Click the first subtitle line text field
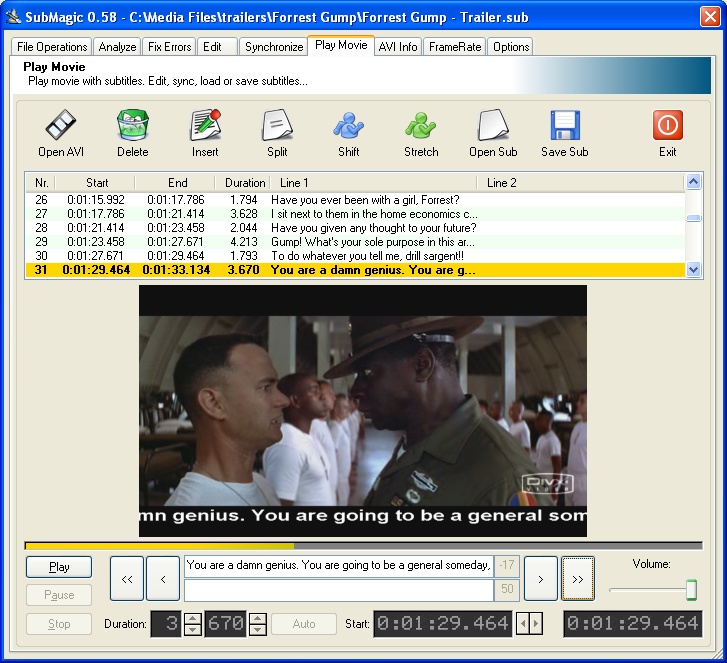The image size is (727, 663). [338, 565]
